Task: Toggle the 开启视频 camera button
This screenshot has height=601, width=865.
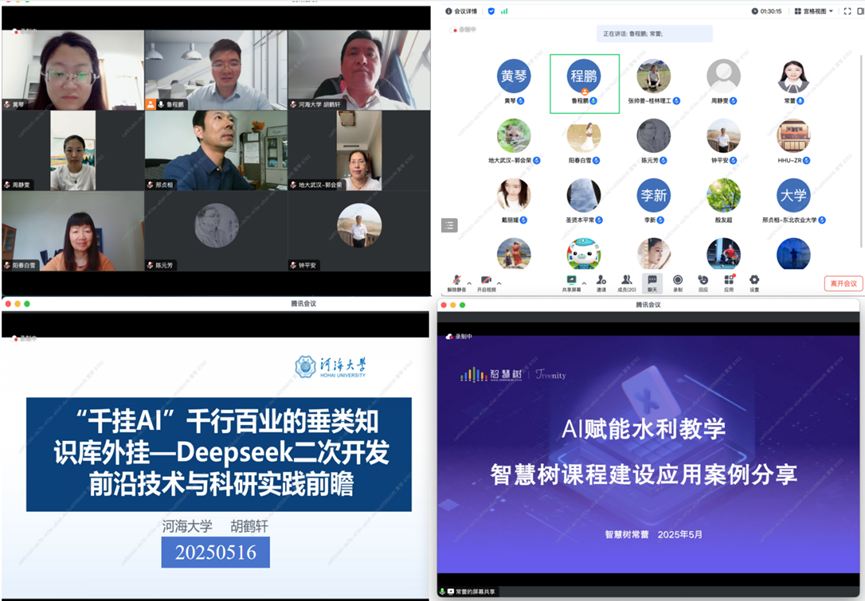Action: 486,281
